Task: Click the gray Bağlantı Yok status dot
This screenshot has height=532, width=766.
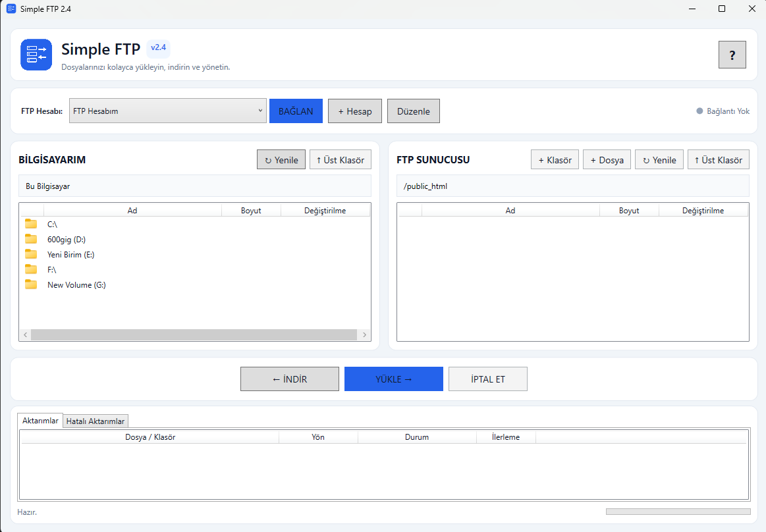Action: pyautogui.click(x=699, y=111)
